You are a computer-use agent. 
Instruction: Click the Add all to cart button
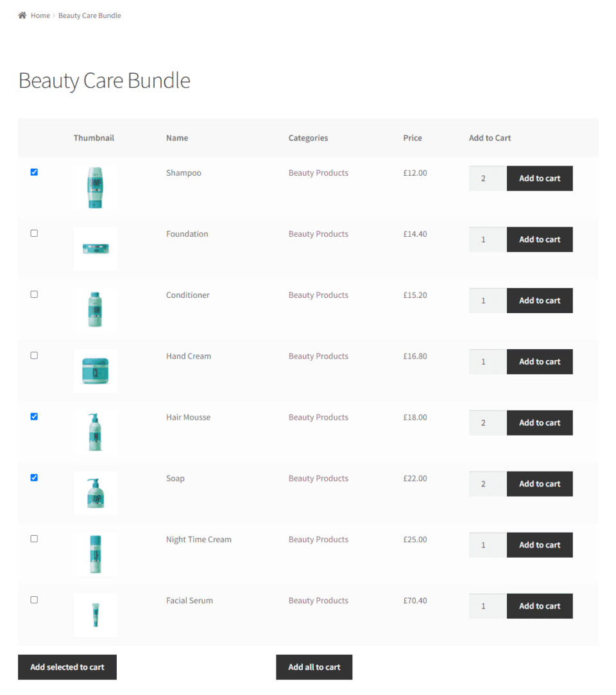click(314, 667)
